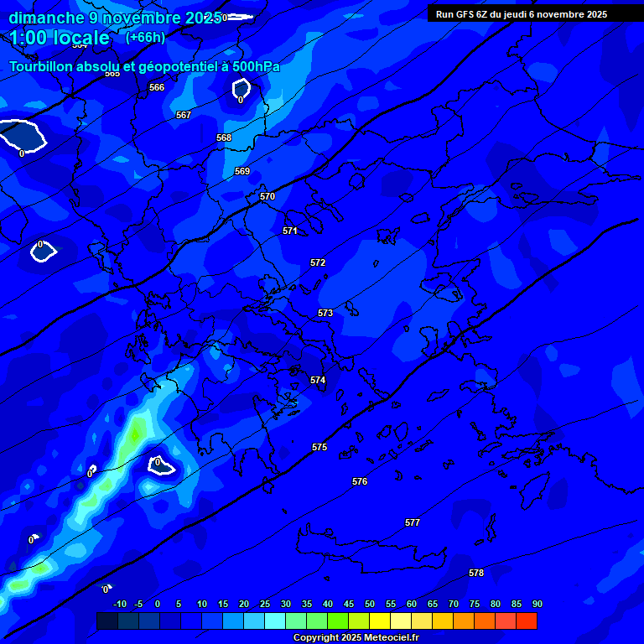
Task: Click the Tourbillon absolu et géopotentiel subtitle
Action: pyautogui.click(x=144, y=67)
